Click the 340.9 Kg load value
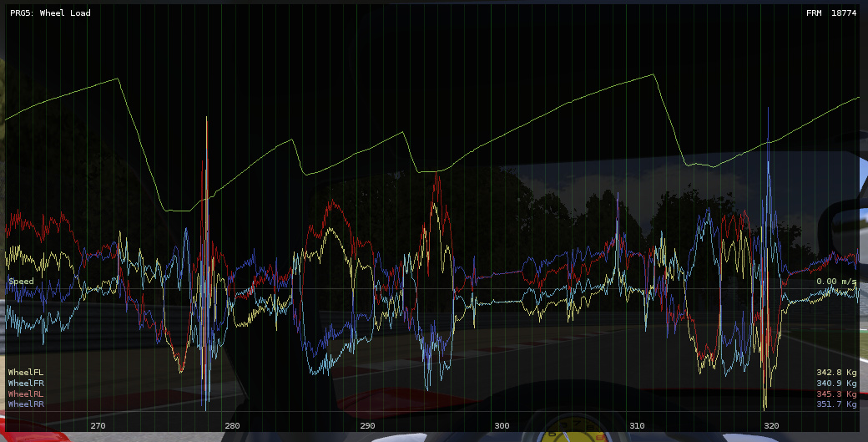 (x=836, y=383)
